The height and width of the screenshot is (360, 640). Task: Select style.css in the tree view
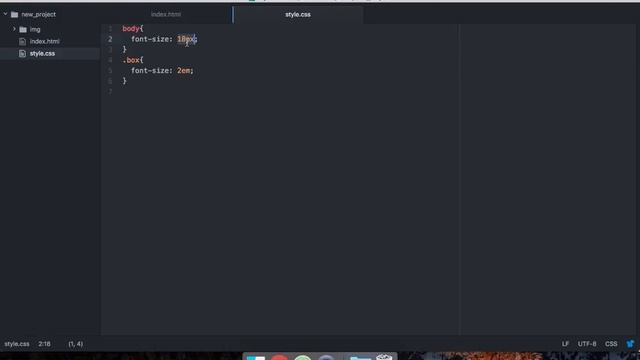coord(42,53)
